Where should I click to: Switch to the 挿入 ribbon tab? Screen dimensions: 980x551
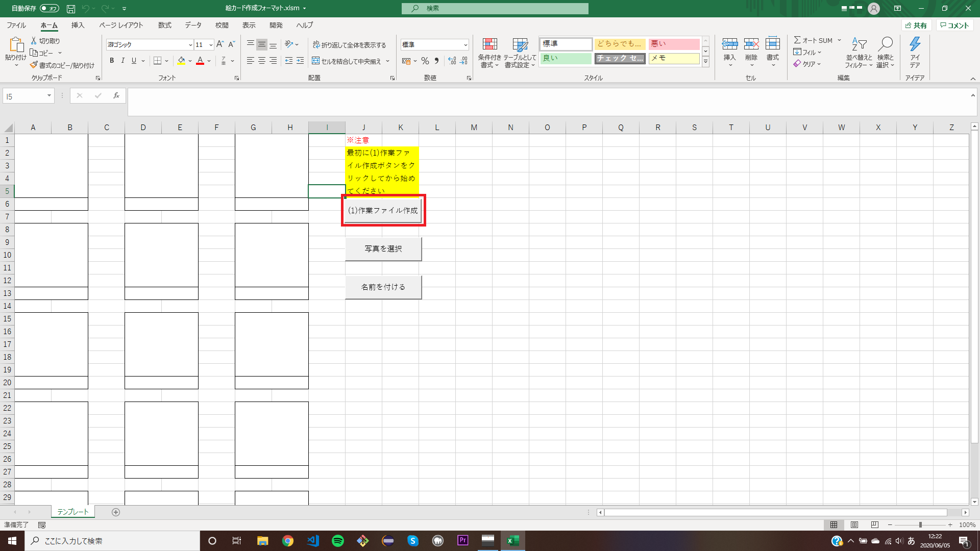click(x=78, y=25)
